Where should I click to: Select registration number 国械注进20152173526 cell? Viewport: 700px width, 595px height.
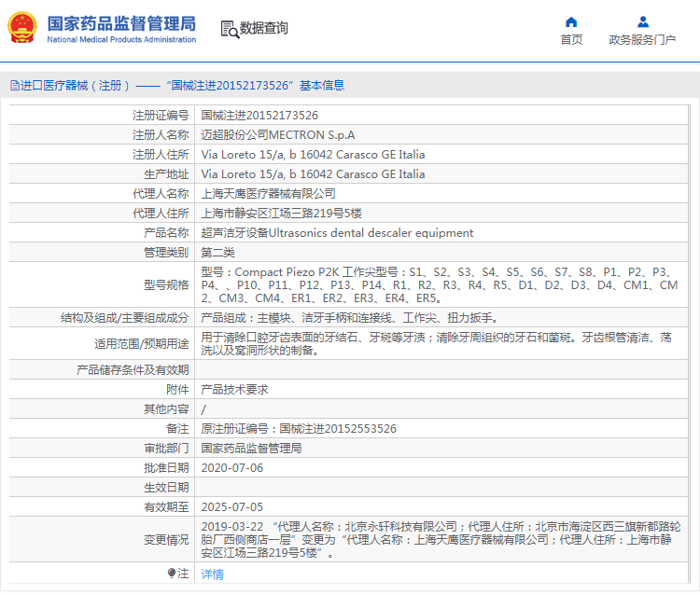[x=259, y=116]
